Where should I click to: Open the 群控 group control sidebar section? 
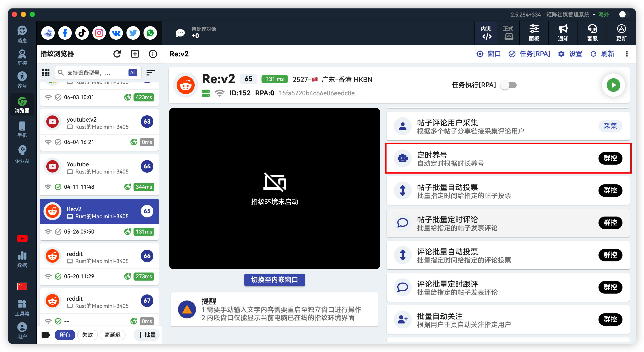(22, 57)
